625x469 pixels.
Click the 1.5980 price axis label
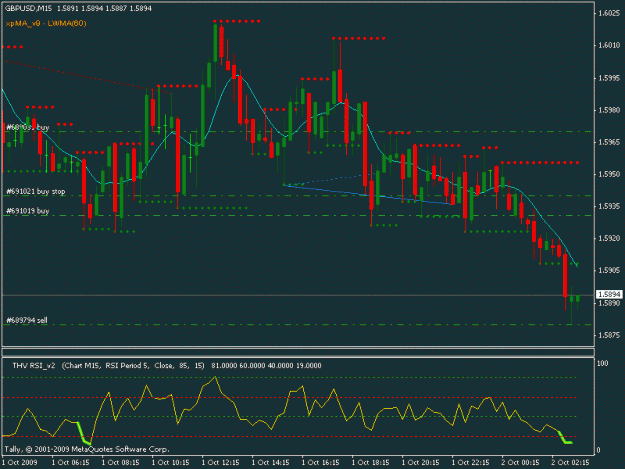609,110
